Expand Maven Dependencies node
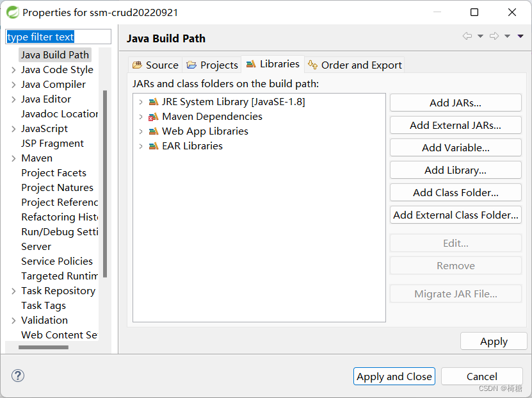Image resolution: width=532 pixels, height=398 pixels. tap(140, 117)
